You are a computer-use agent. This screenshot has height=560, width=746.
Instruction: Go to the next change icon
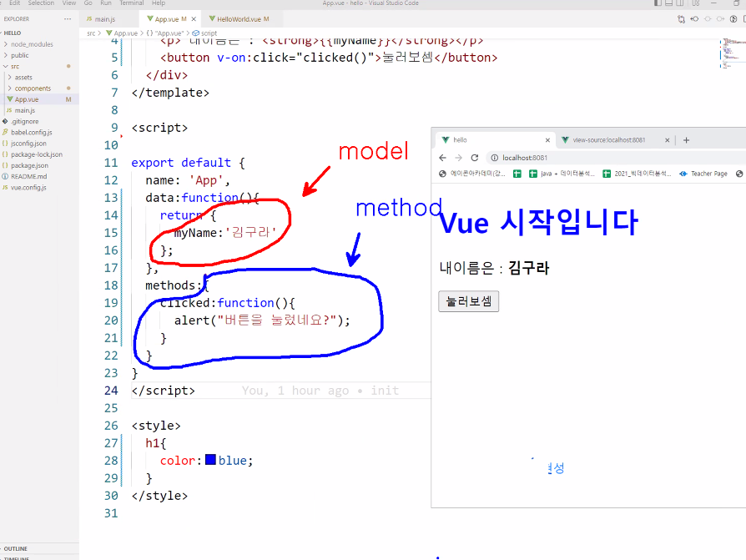click(x=720, y=19)
